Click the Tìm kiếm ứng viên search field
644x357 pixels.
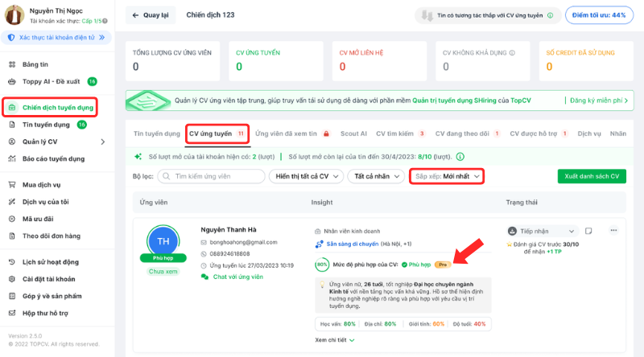point(211,176)
